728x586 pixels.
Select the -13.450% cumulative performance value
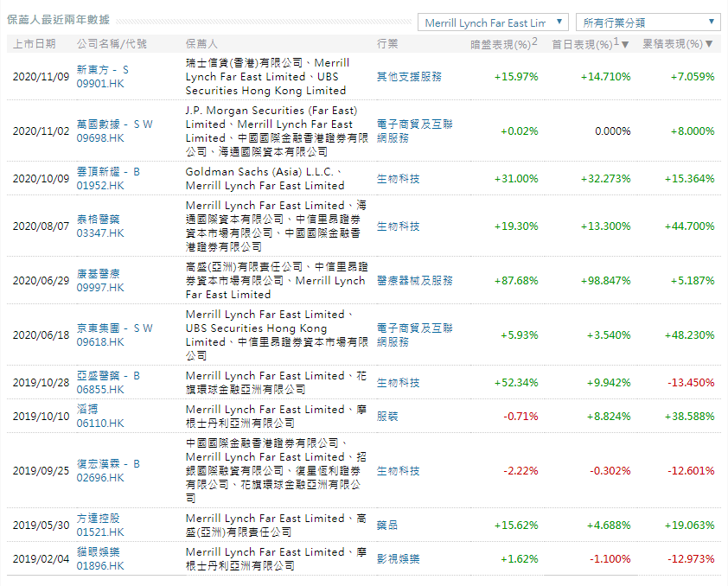(691, 382)
